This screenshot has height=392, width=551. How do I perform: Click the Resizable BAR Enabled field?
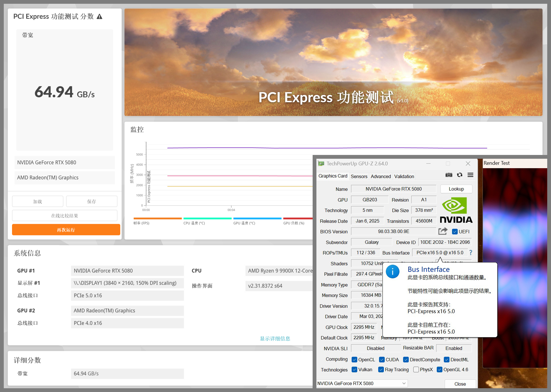(x=454, y=348)
